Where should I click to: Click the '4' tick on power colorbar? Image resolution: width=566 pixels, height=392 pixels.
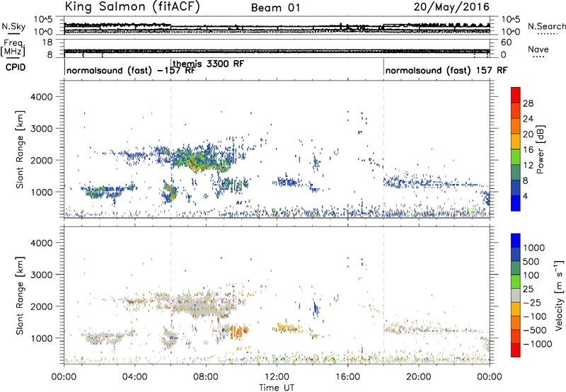(525, 196)
